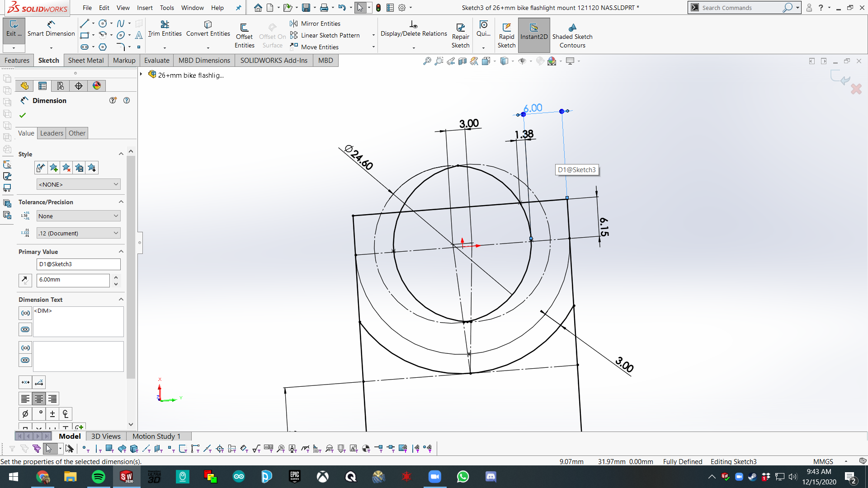Open Spotify from the Windows taskbar
This screenshot has width=868, height=488.
pyautogui.click(x=98, y=477)
